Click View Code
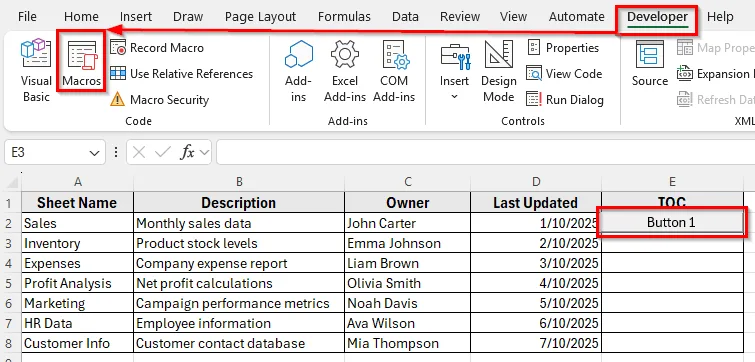This screenshot has height=362, width=755. [564, 74]
